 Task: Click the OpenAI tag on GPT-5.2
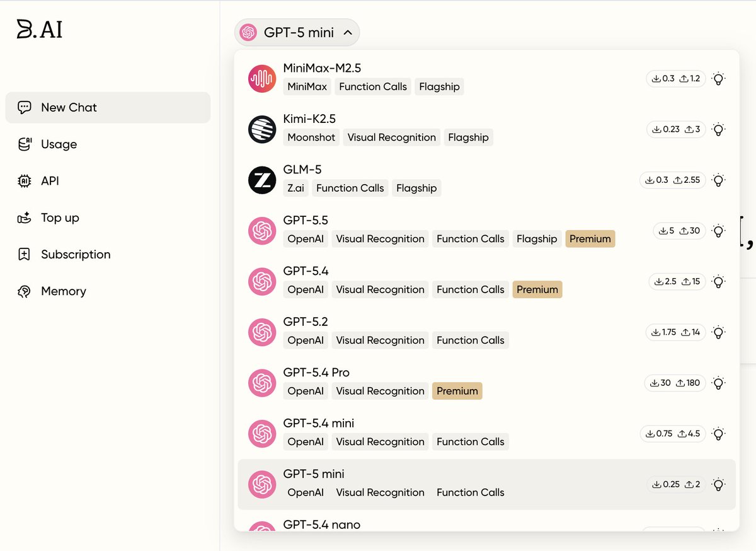pos(306,340)
